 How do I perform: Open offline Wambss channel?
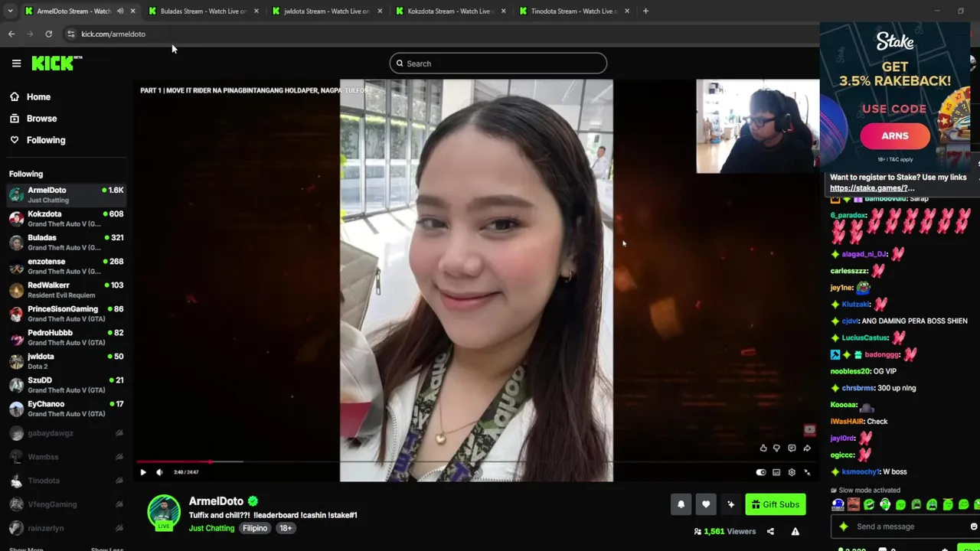click(x=66, y=457)
